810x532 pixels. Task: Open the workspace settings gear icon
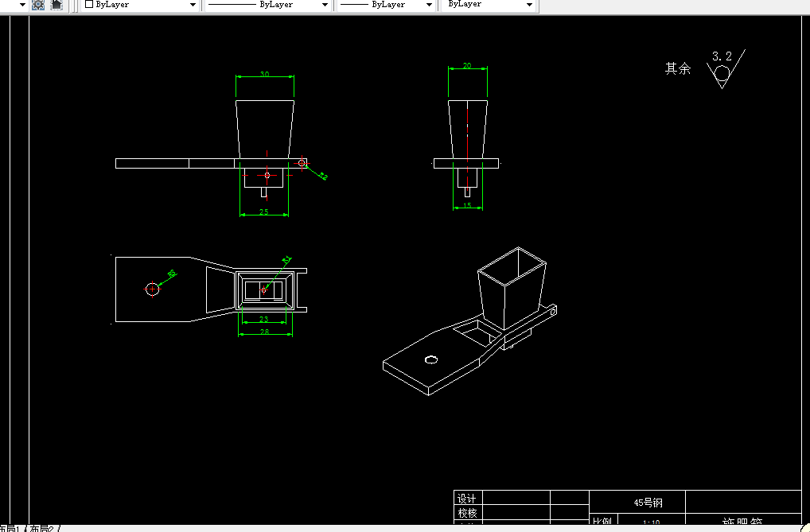point(38,5)
